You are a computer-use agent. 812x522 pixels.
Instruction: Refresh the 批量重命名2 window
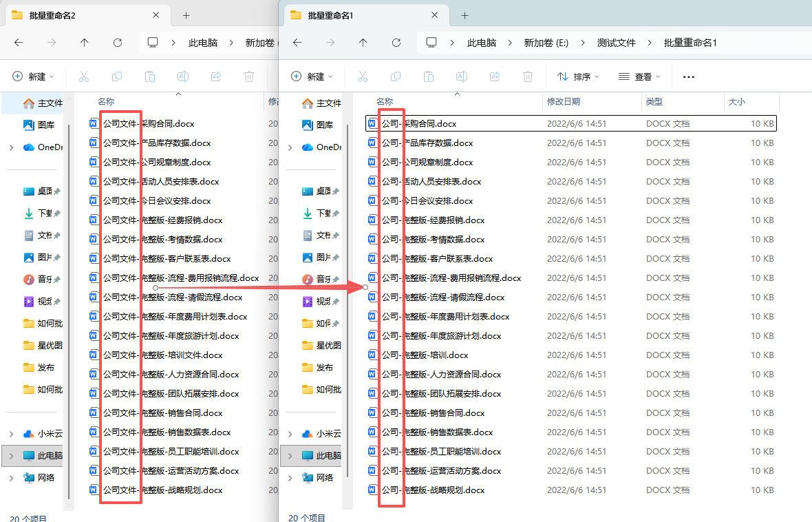point(118,43)
